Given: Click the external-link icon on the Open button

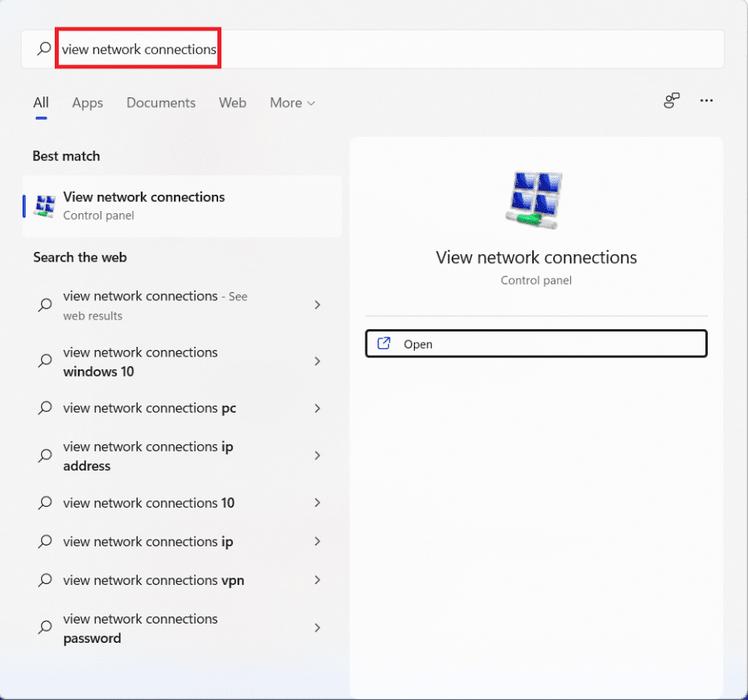Looking at the screenshot, I should pyautogui.click(x=384, y=344).
